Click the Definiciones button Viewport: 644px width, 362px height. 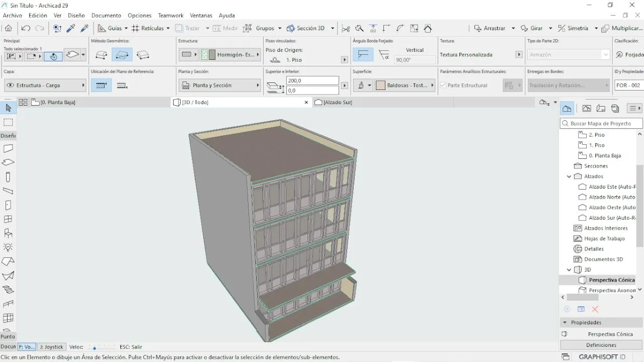pos(601,345)
